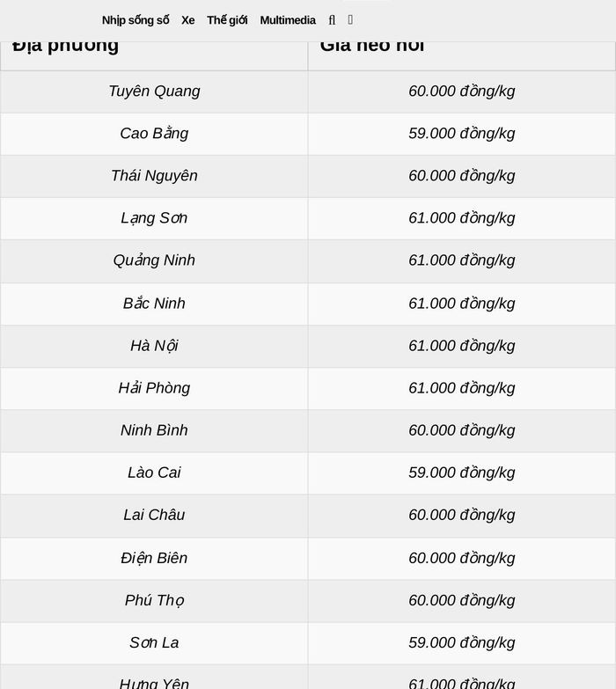Click the Sơn La price cell
This screenshot has width=616, height=689.
(461, 643)
